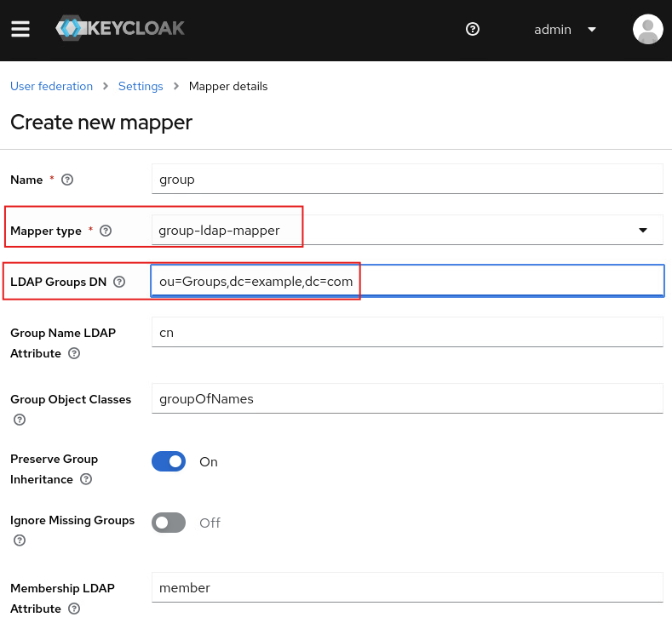
Task: Click the Membership LDAP Attribute field
Action: [x=407, y=587]
